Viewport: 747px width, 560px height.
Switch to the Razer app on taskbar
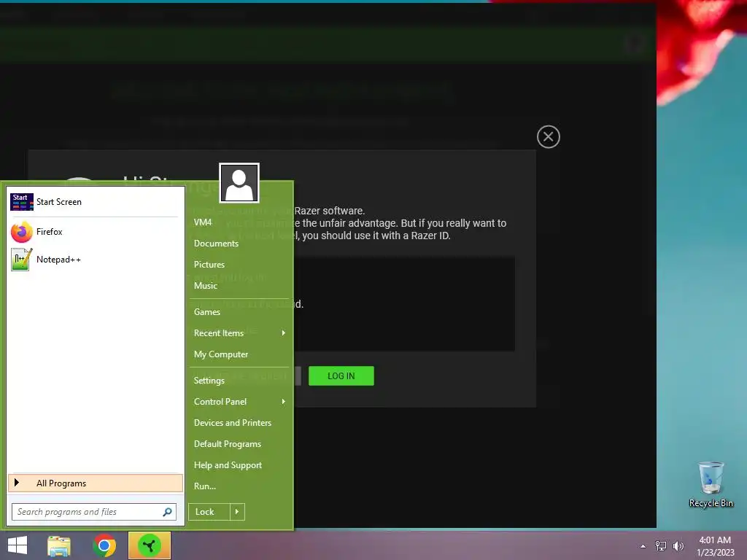(150, 545)
